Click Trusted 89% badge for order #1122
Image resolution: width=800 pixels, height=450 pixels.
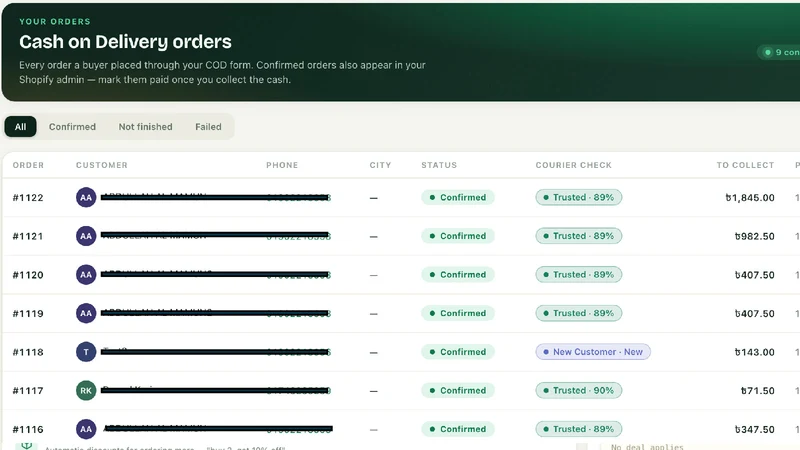579,197
